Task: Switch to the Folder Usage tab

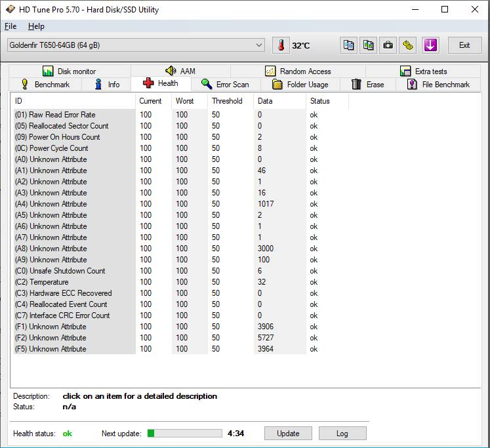Action: [x=300, y=85]
